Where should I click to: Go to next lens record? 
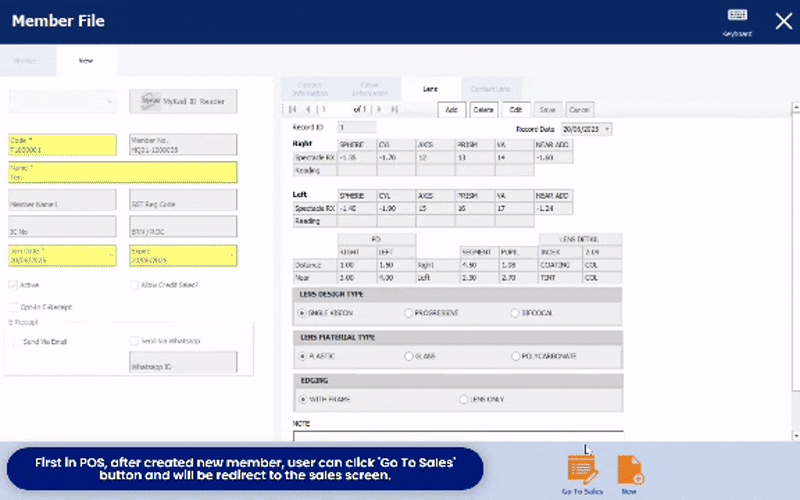(x=378, y=109)
